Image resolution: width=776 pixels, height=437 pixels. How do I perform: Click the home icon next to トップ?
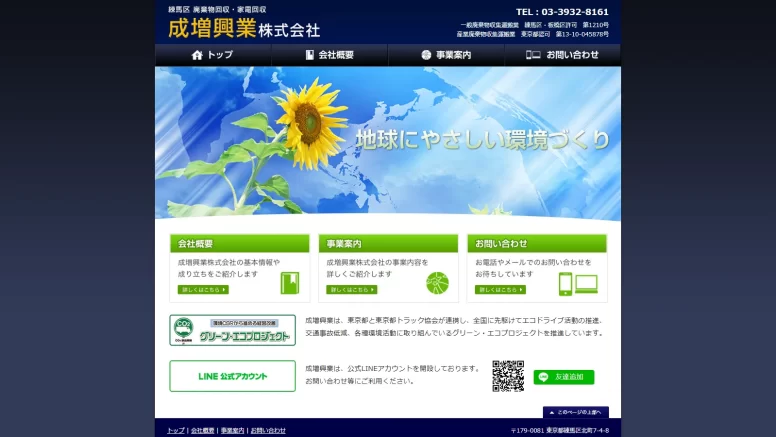pyautogui.click(x=197, y=55)
